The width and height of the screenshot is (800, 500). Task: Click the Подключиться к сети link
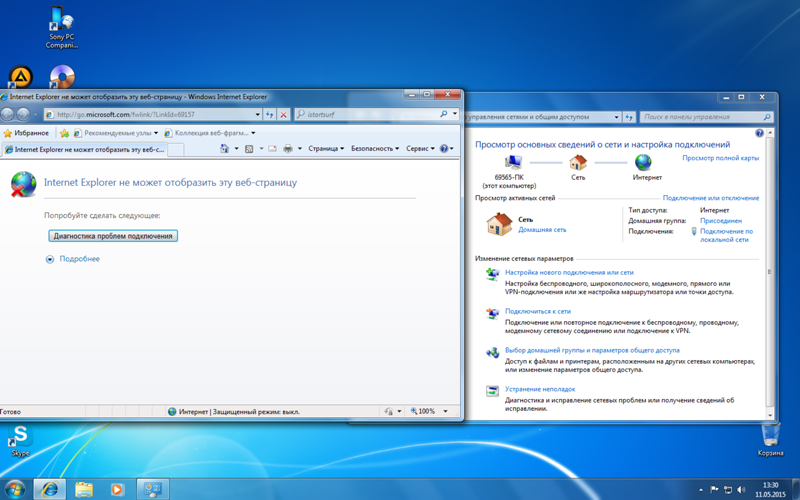point(538,311)
